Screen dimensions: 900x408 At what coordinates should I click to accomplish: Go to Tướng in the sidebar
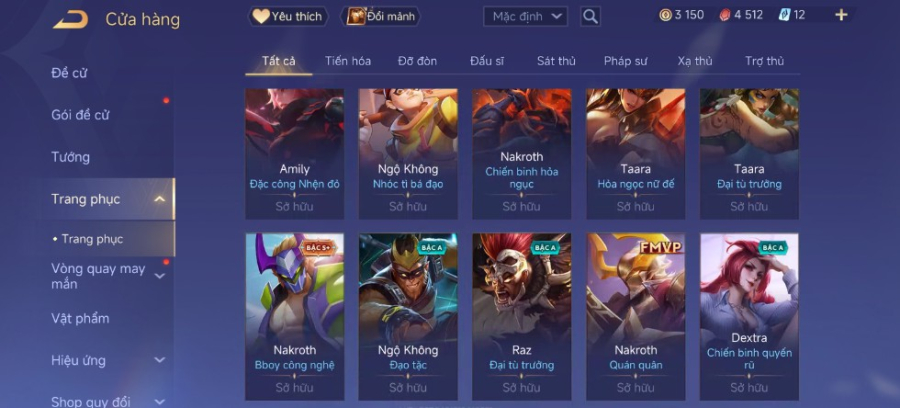pyautogui.click(x=71, y=157)
